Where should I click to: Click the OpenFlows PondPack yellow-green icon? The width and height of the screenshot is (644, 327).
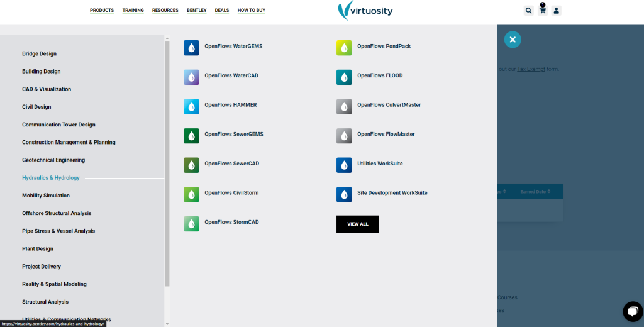pos(344,48)
